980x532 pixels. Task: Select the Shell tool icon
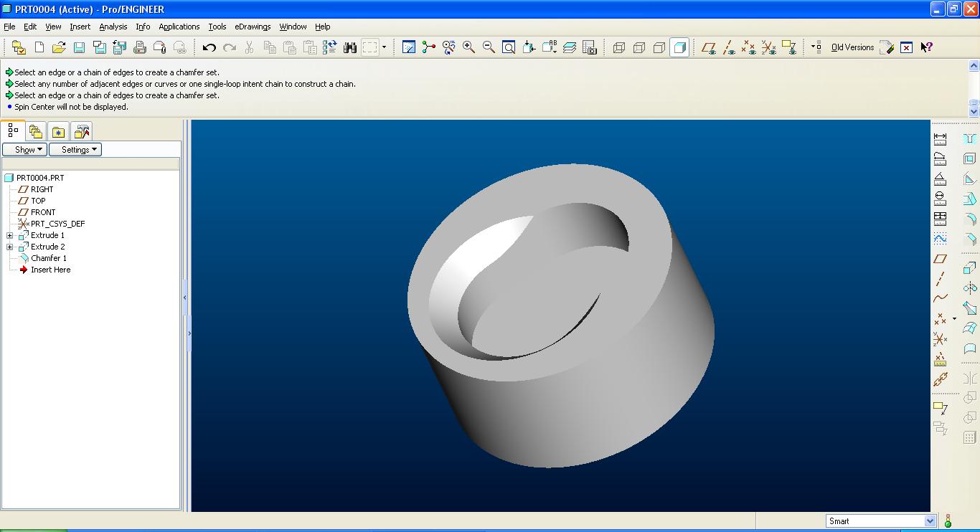[x=970, y=158]
